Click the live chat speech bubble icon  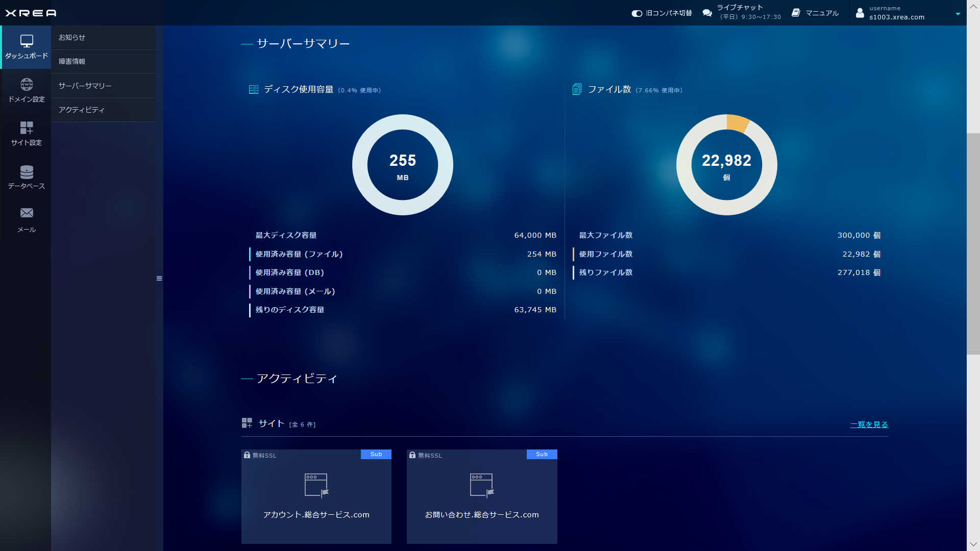[707, 13]
